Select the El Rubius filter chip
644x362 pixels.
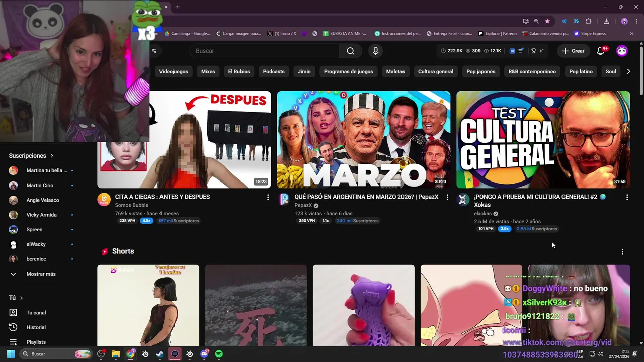click(x=239, y=71)
